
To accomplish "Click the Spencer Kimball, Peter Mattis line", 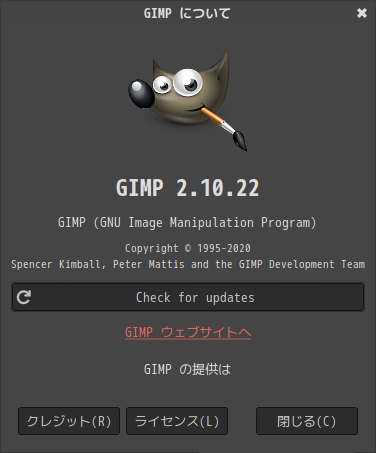I will pyautogui.click(x=188, y=264).
